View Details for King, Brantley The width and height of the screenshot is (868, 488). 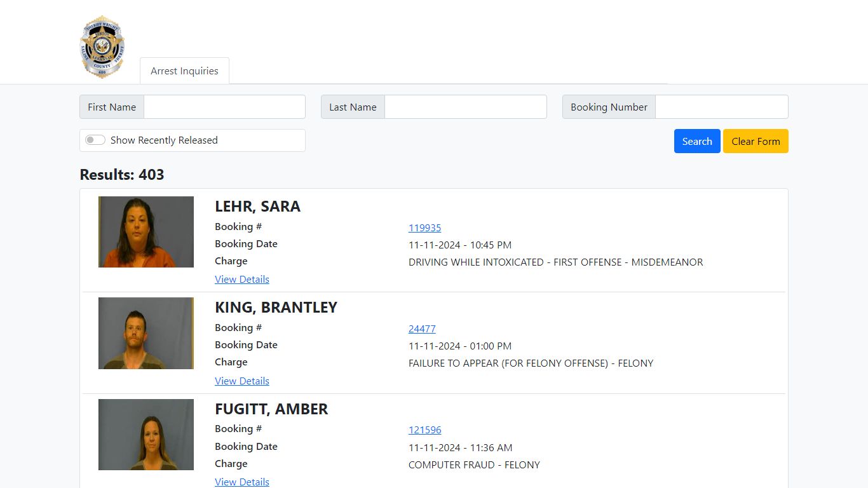(x=242, y=381)
